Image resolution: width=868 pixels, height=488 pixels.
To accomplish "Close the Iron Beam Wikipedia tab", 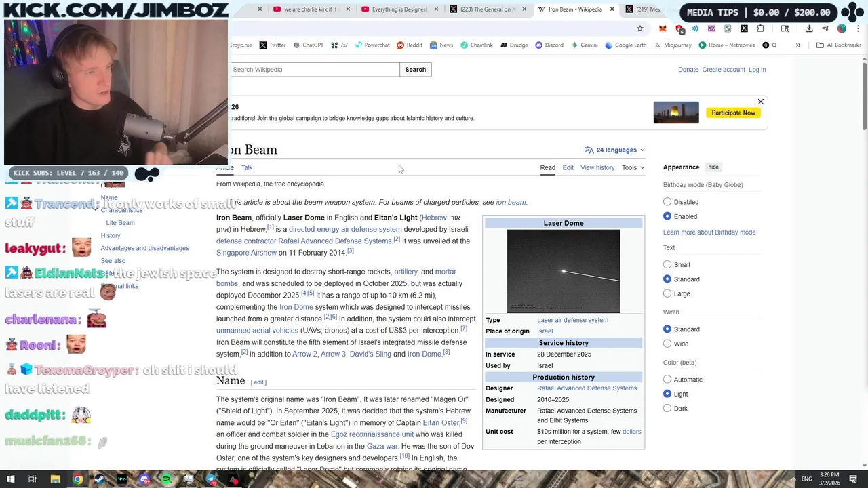I will pos(612,9).
